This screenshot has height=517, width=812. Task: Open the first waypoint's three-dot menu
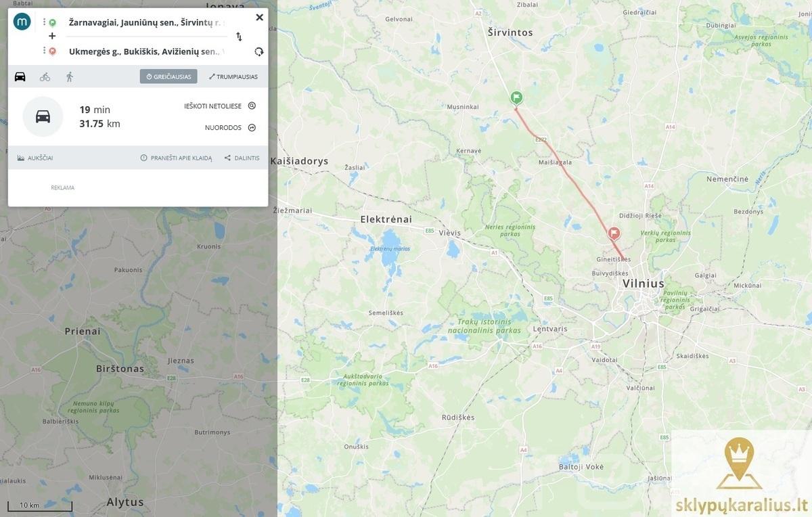click(44, 22)
